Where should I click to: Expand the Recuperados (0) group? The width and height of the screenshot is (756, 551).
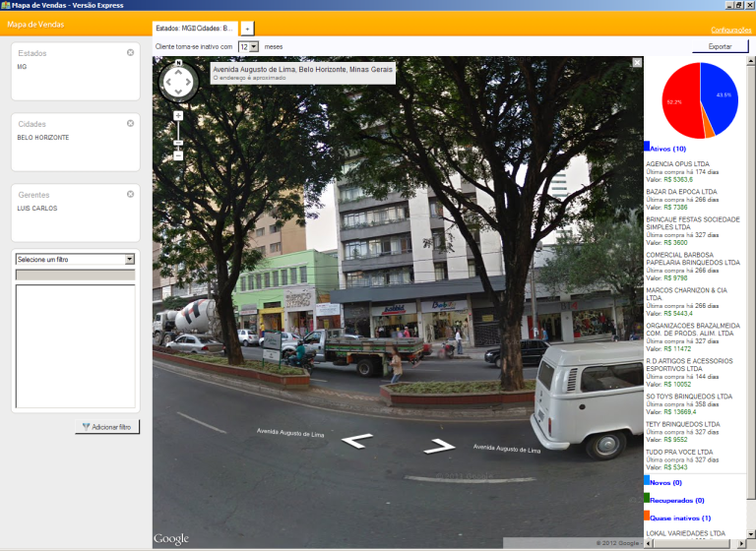(x=677, y=501)
